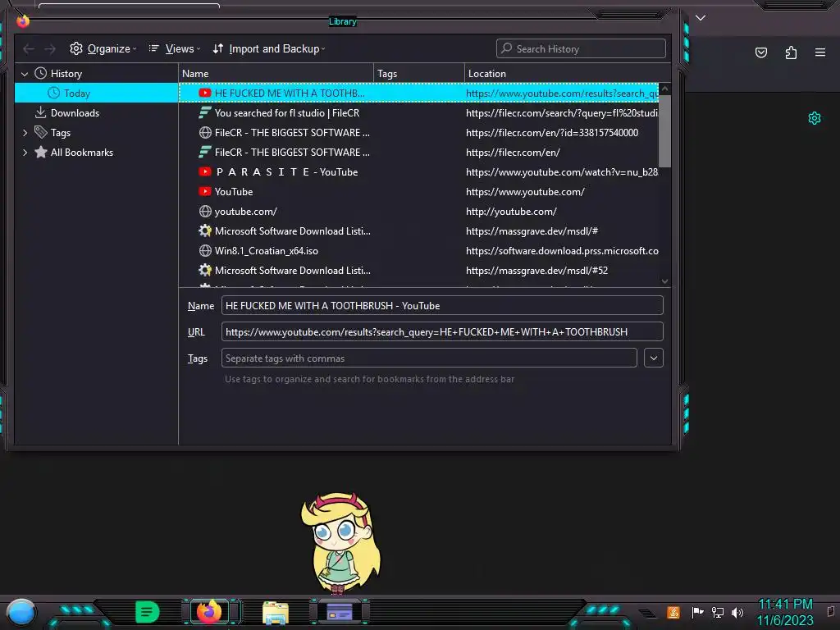Screen dimensions: 840x630
Task: Click the history list scrollbar thumb
Action: (x=664, y=131)
